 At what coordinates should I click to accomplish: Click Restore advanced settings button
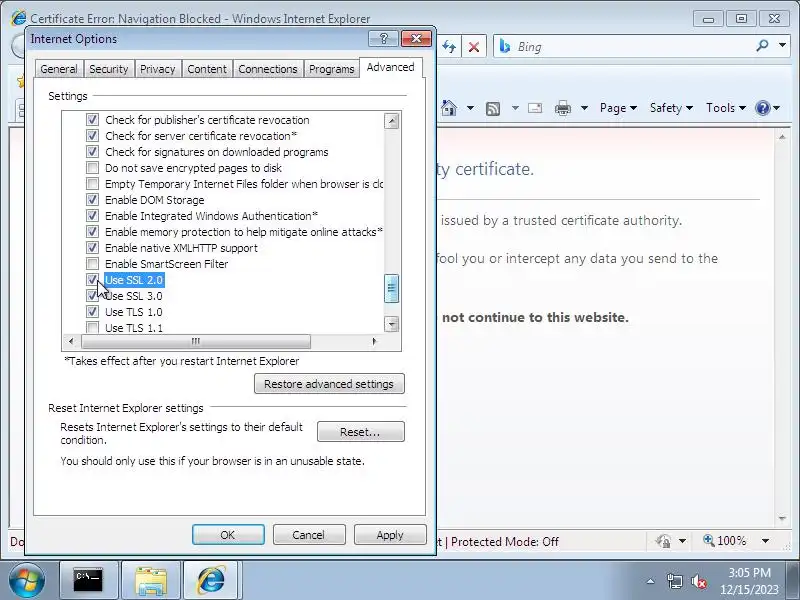coord(329,384)
